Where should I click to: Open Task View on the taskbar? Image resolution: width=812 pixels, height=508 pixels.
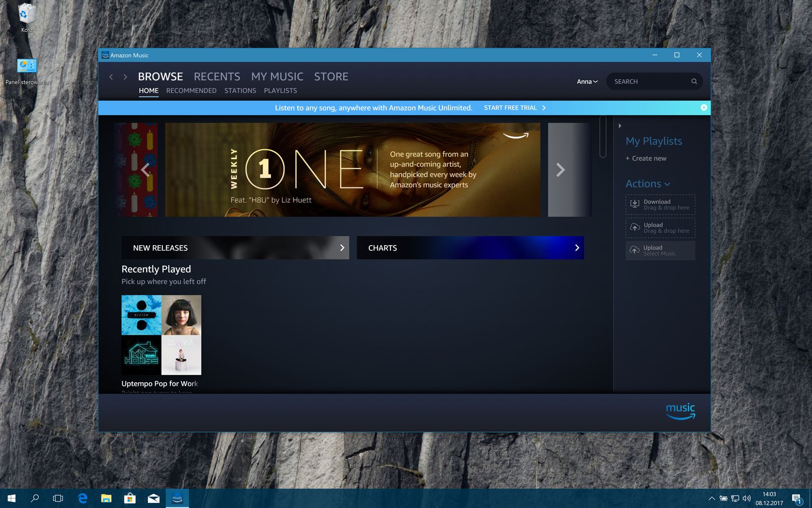58,498
